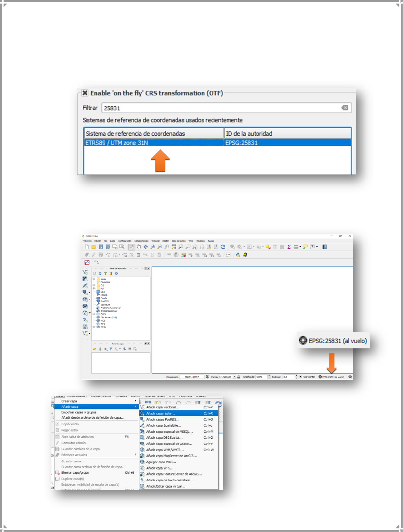Click the browser panel Filter funnel icon

[105, 274]
